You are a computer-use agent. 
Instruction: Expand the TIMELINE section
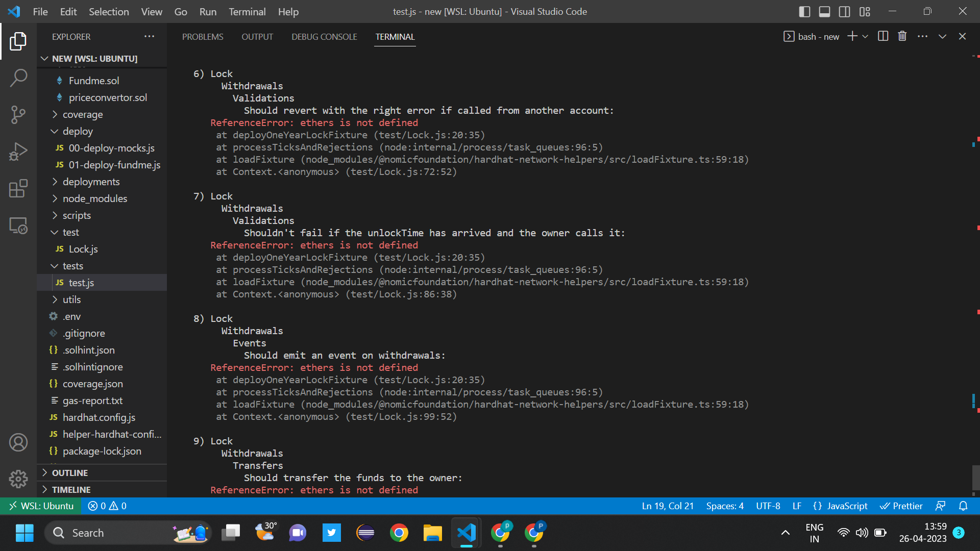pyautogui.click(x=71, y=490)
